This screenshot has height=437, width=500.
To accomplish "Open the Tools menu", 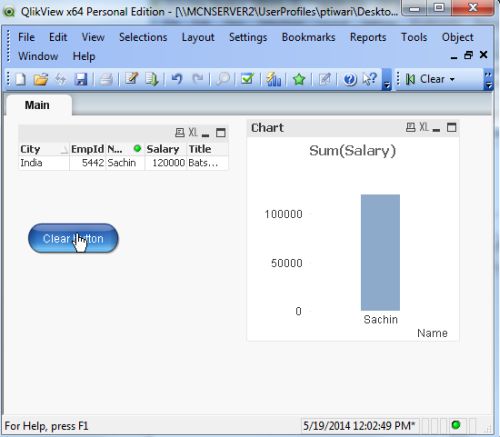I will [414, 37].
